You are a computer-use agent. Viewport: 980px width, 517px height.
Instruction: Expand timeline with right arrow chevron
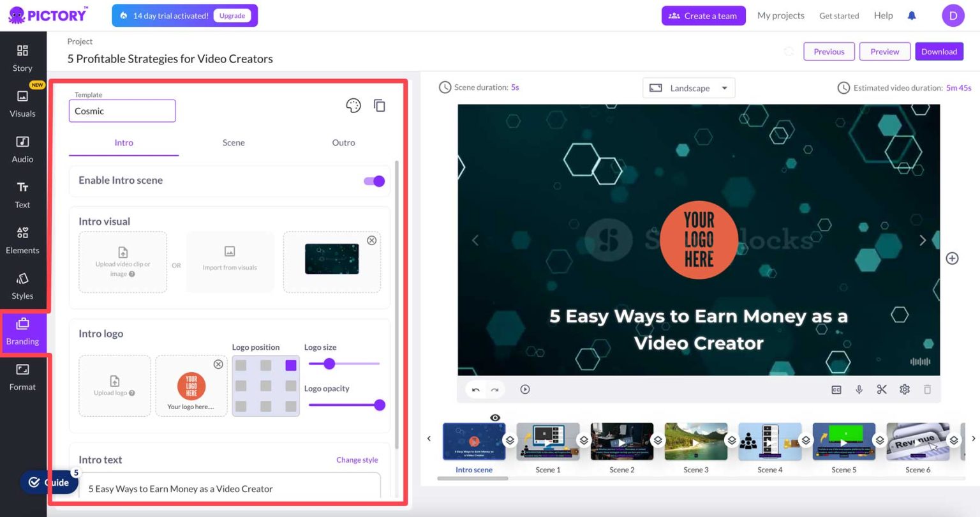[974, 438]
